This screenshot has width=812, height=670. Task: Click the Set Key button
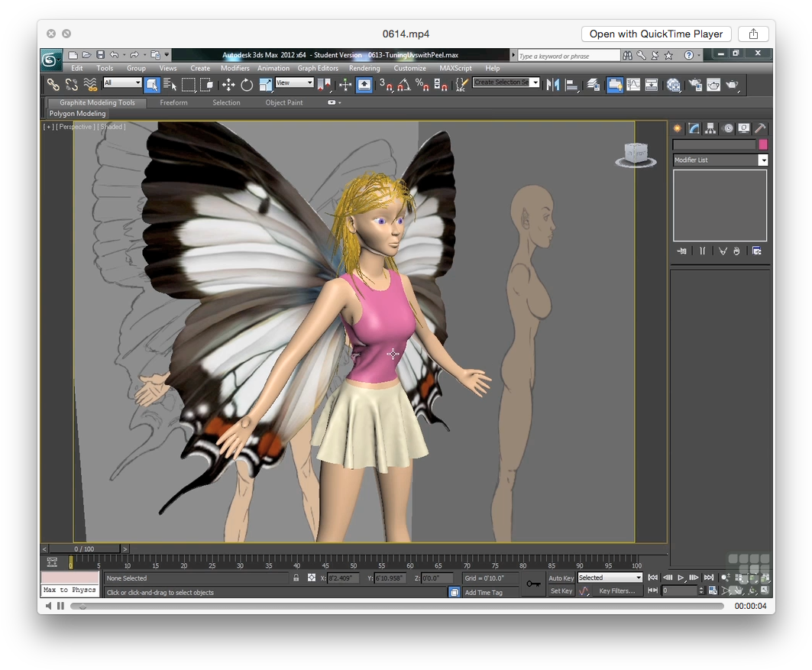[x=561, y=591]
